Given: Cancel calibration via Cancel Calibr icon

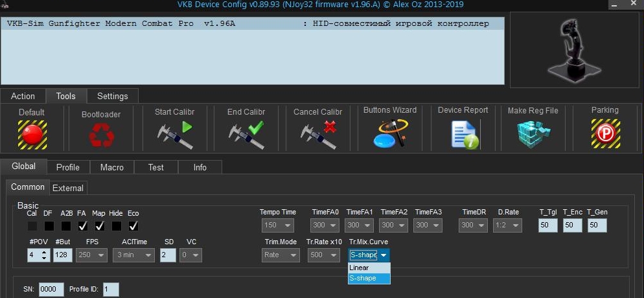Looking at the screenshot, I should [x=318, y=134].
